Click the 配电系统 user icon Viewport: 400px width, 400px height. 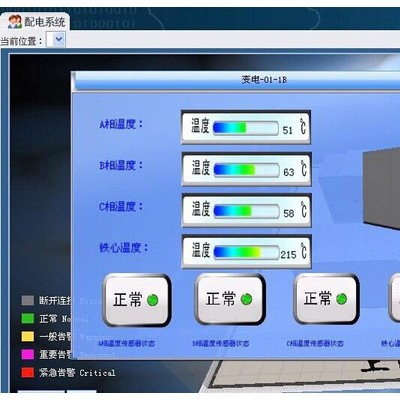click(14, 22)
